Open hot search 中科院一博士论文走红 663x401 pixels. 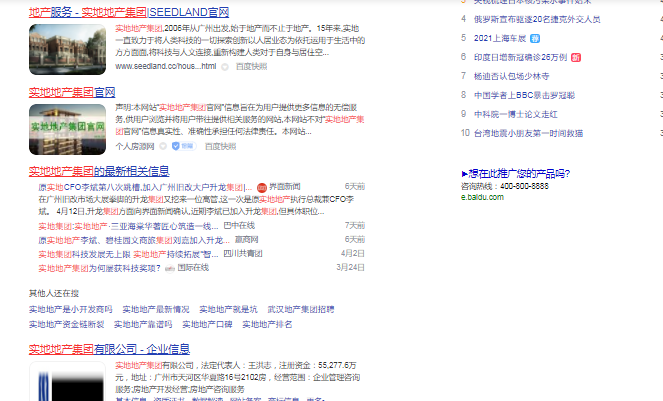pos(515,114)
